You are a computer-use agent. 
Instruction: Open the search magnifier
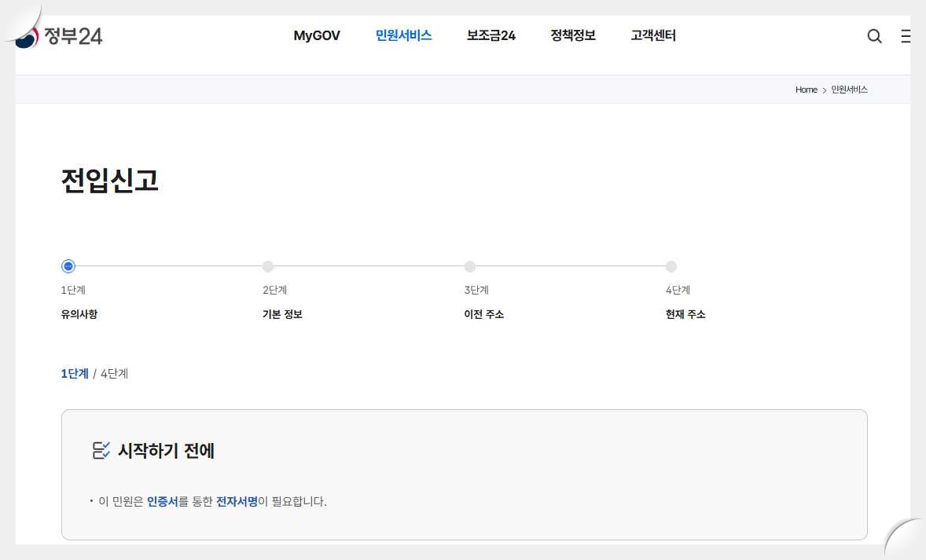tap(873, 35)
